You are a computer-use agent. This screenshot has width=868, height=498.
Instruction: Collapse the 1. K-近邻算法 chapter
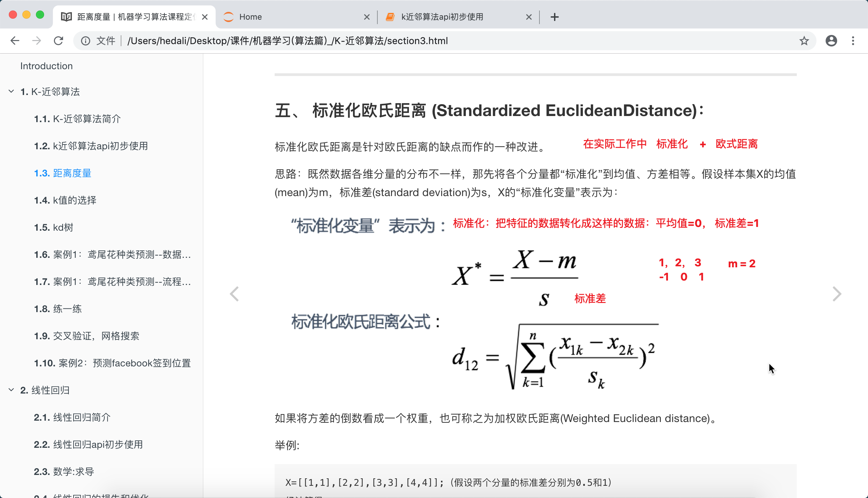click(11, 91)
